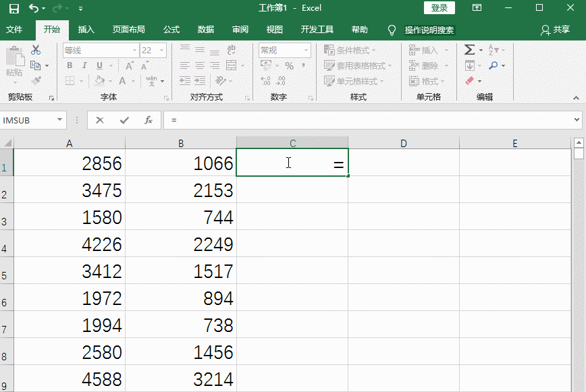Click the 登录 (Sign in) button

439,8
